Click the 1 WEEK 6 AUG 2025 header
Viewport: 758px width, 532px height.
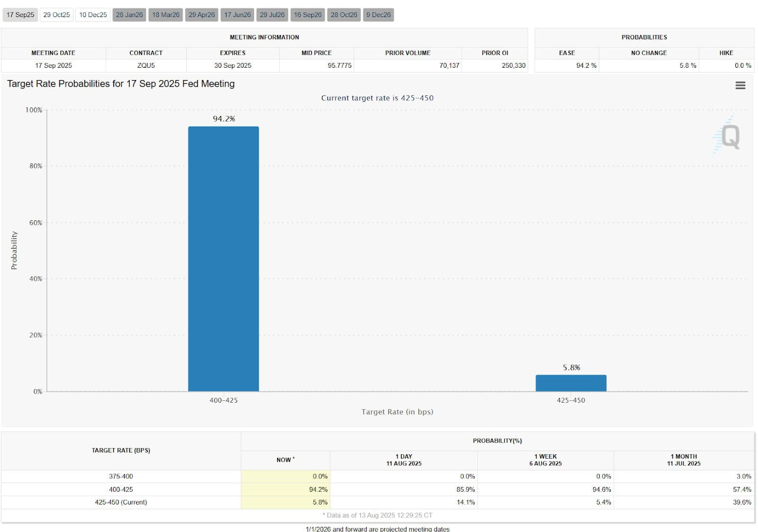coord(546,460)
